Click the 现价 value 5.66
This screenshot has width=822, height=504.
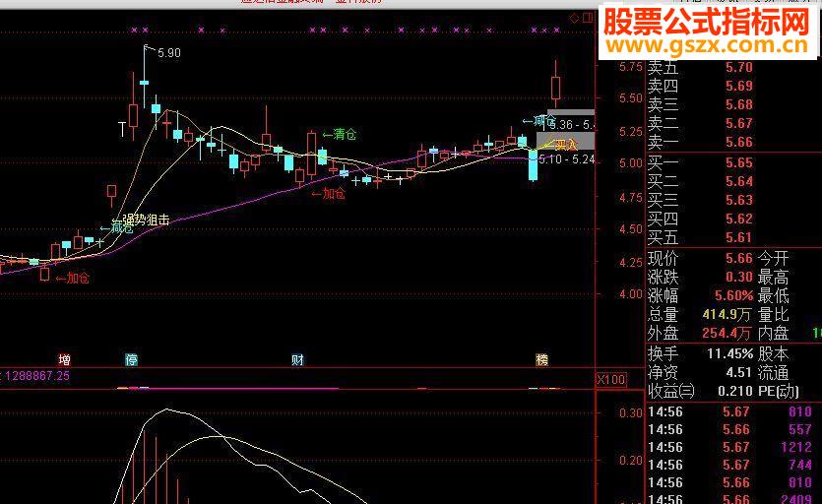[x=739, y=258]
